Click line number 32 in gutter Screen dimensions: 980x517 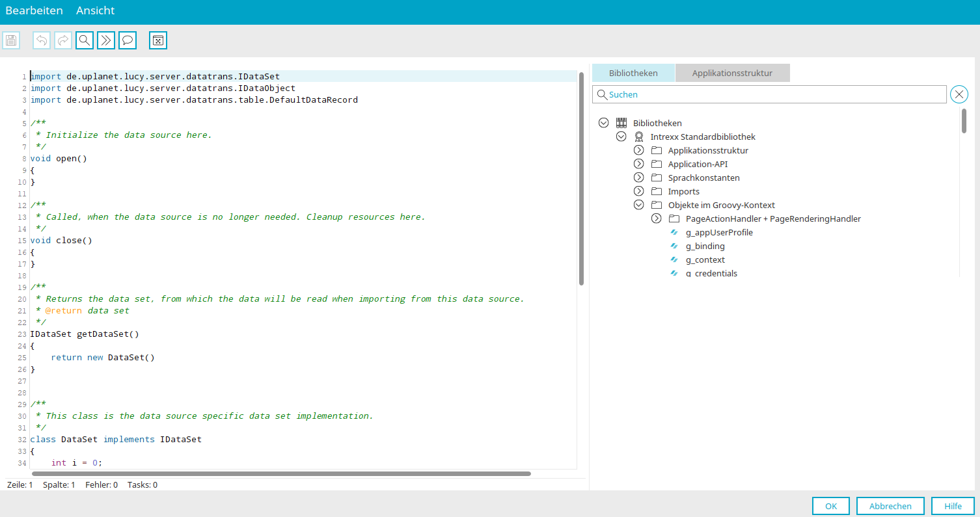click(x=22, y=440)
